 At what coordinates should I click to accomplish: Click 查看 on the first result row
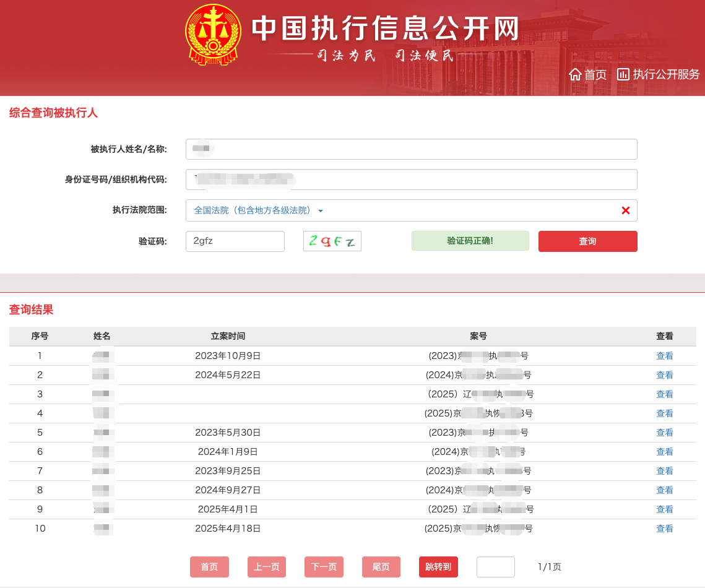click(664, 355)
